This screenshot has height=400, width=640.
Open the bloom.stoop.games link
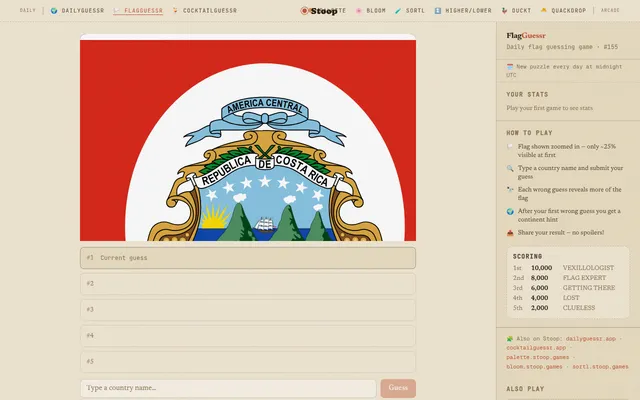coord(534,367)
